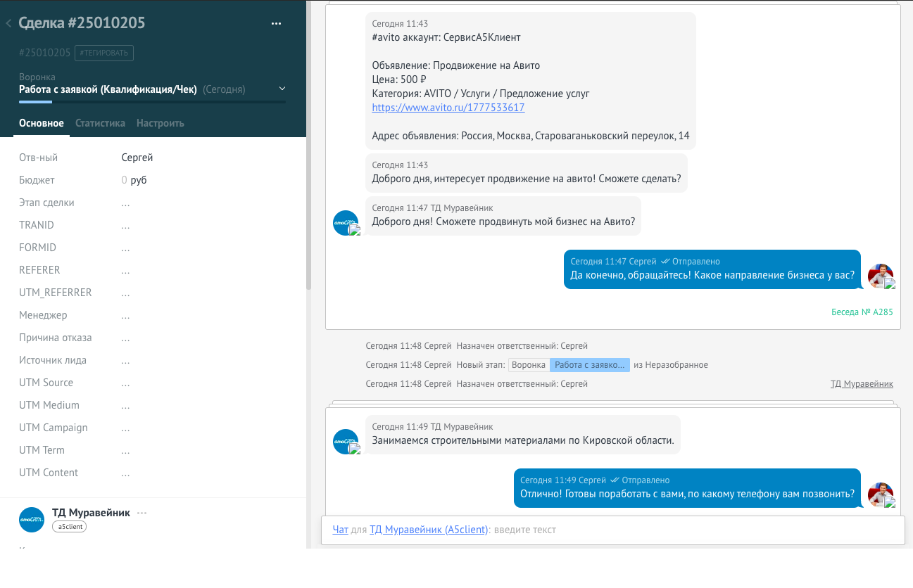Click the TRANID field value
Screen dimensions: 913x588
click(125, 226)
